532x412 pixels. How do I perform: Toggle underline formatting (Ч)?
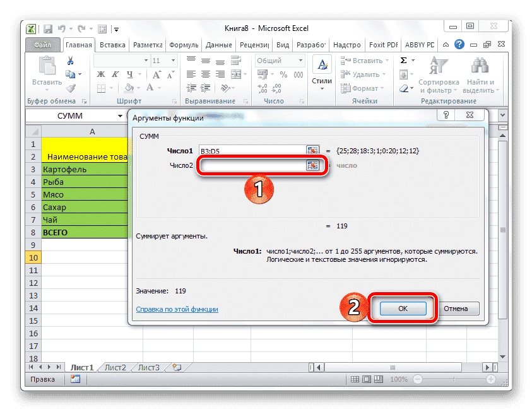click(x=130, y=74)
